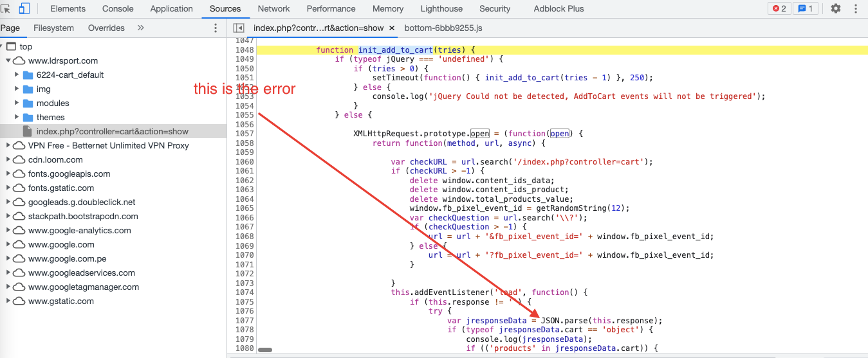This screenshot has height=358, width=868.
Task: Switch to the Console tab
Action: coord(118,9)
